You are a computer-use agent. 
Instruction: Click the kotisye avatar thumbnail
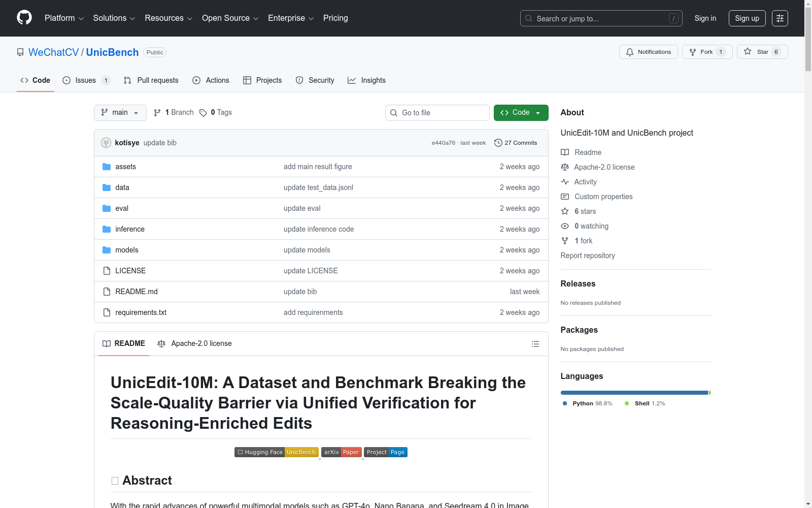106,143
